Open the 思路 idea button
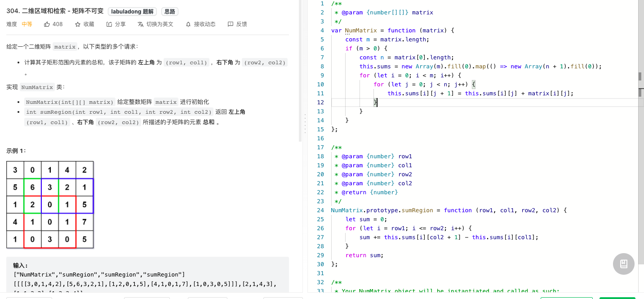 (169, 12)
